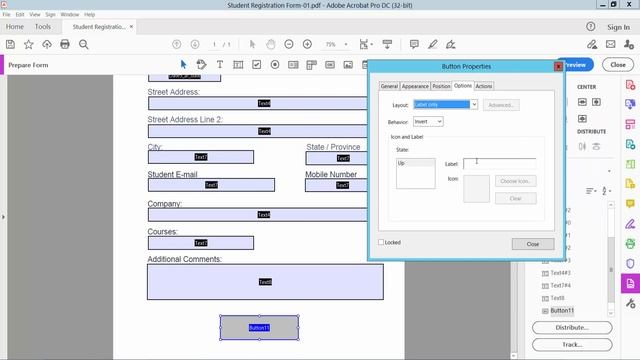Select the Up state in State list
Image resolution: width=640 pixels, height=360 pixels.
[416, 163]
